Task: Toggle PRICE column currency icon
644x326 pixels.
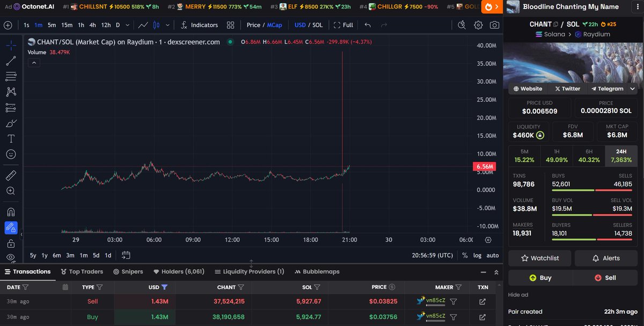Action: click(x=392, y=287)
